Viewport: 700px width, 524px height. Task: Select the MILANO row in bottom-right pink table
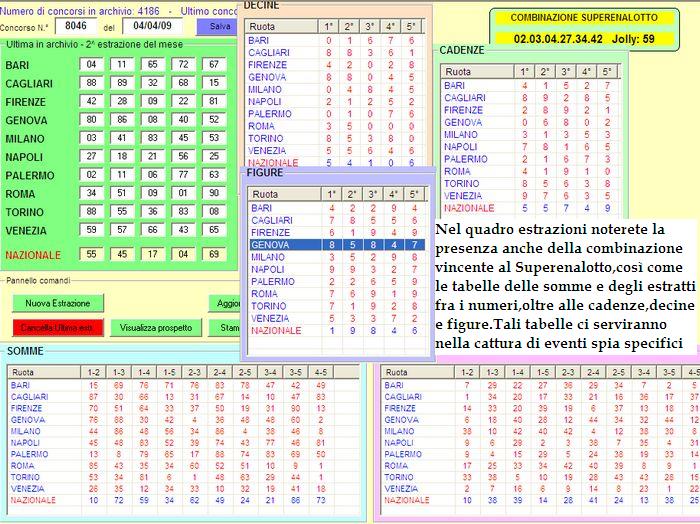point(541,431)
